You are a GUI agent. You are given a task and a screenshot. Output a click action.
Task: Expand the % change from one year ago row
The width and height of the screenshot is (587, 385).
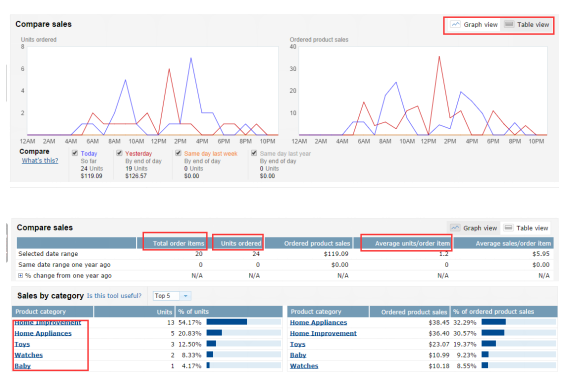tap(20, 276)
